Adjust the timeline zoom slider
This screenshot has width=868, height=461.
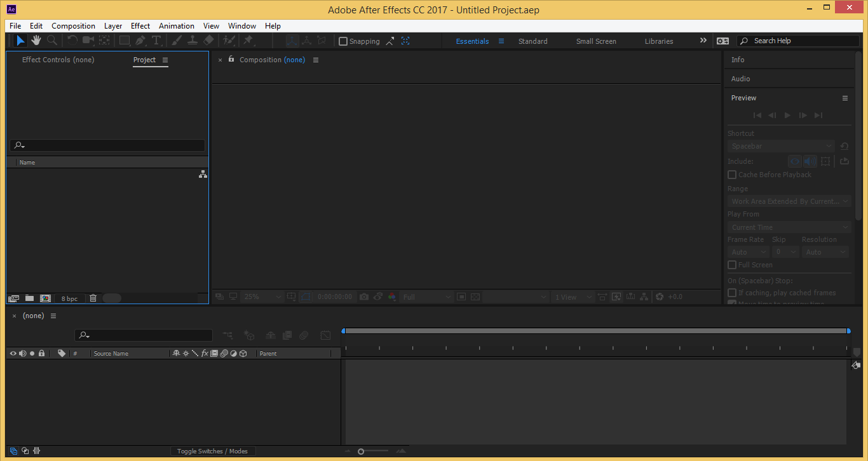361,451
